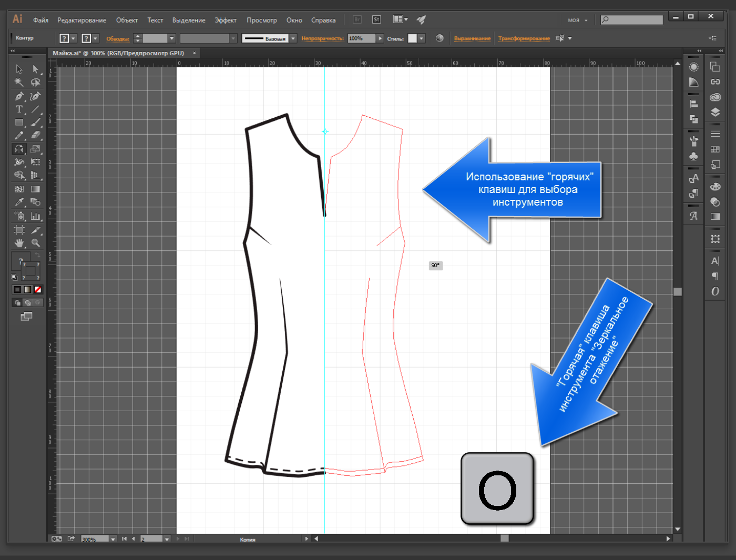Open the Creative Cloud Libraries panel
Viewport: 736px width, 560px height.
[715, 97]
